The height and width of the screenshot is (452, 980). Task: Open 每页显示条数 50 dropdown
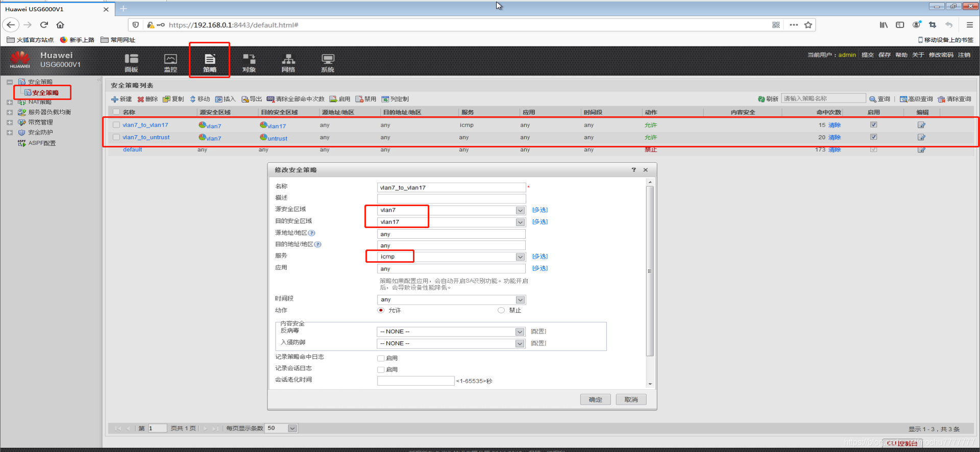point(292,428)
